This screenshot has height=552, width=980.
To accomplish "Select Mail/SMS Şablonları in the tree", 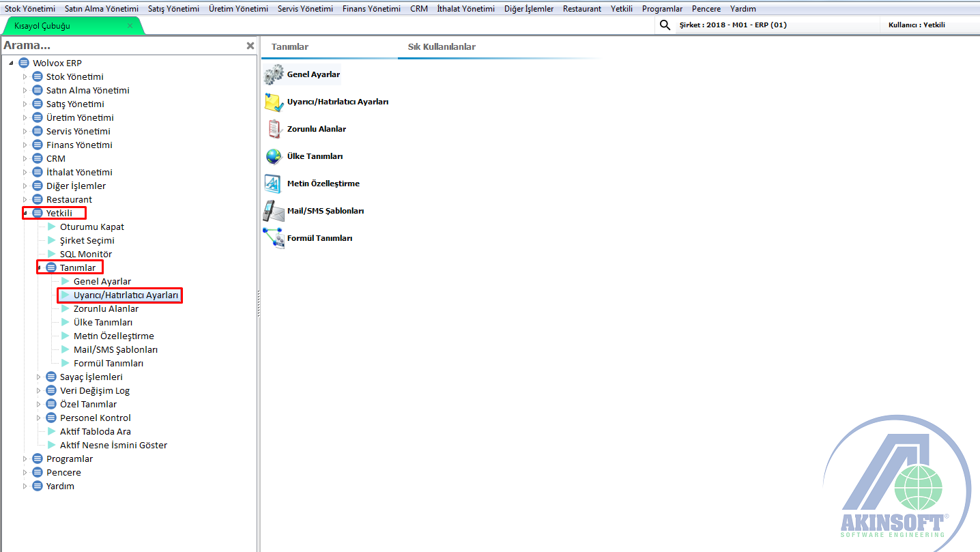I will [x=115, y=349].
